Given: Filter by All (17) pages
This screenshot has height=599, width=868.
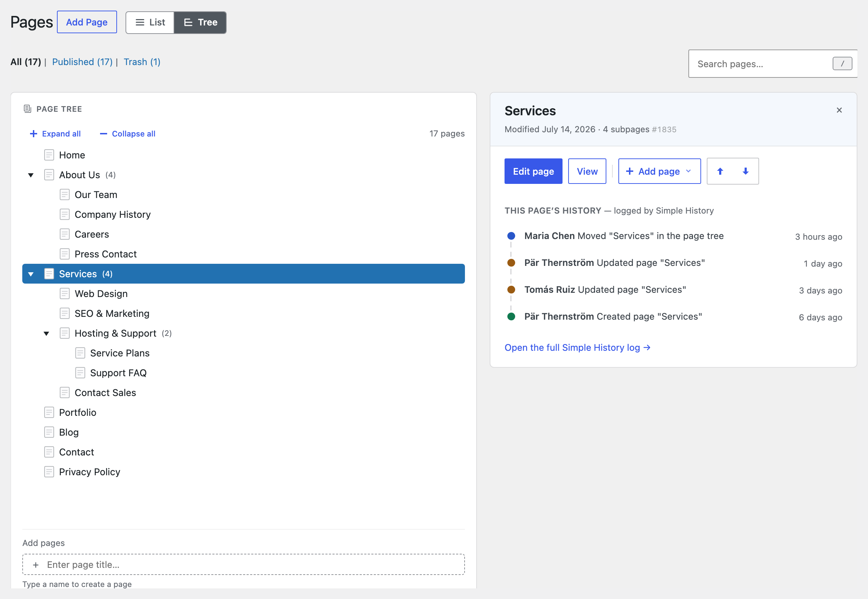Looking at the screenshot, I should [25, 62].
